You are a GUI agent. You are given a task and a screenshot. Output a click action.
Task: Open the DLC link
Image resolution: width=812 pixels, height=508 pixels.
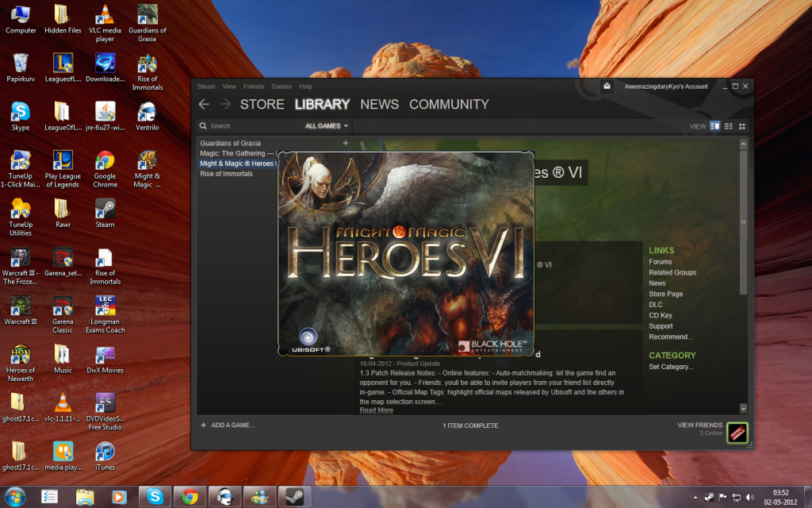click(x=656, y=305)
